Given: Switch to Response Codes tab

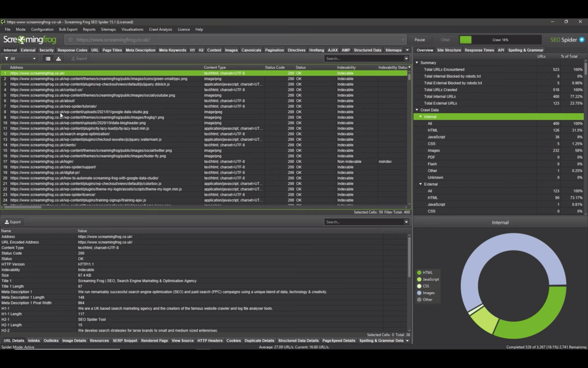Looking at the screenshot, I should pyautogui.click(x=72, y=50).
